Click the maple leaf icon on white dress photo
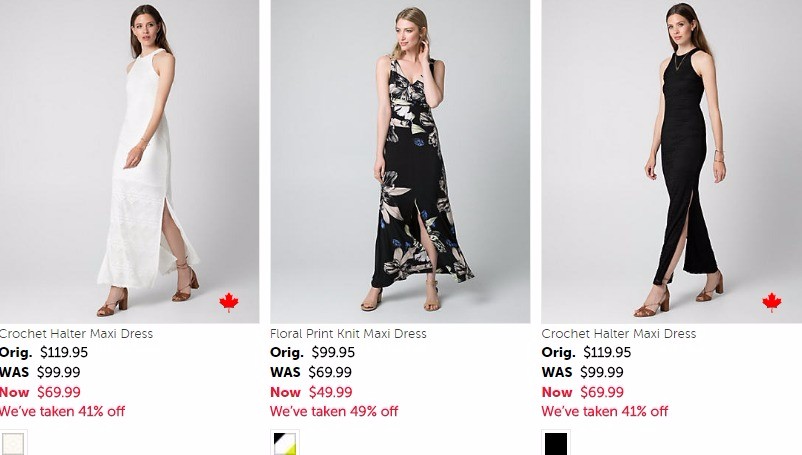This screenshot has width=802, height=455. click(229, 302)
